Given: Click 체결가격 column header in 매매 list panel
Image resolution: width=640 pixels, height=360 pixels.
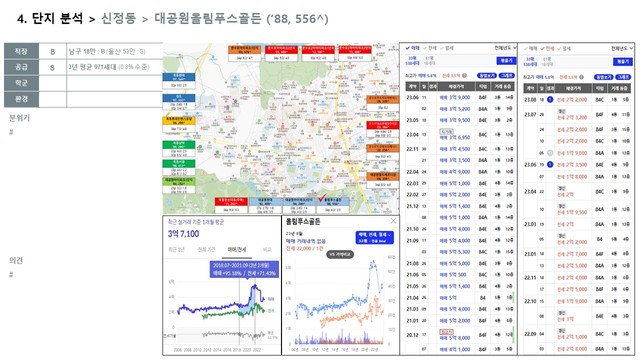Looking at the screenshot, I should point(456,87).
